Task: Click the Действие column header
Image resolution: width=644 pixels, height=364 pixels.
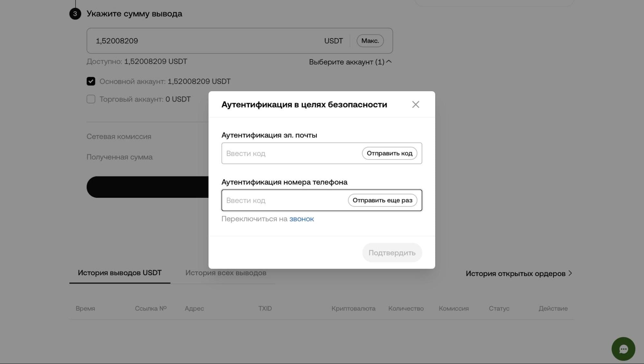Action: point(553,309)
